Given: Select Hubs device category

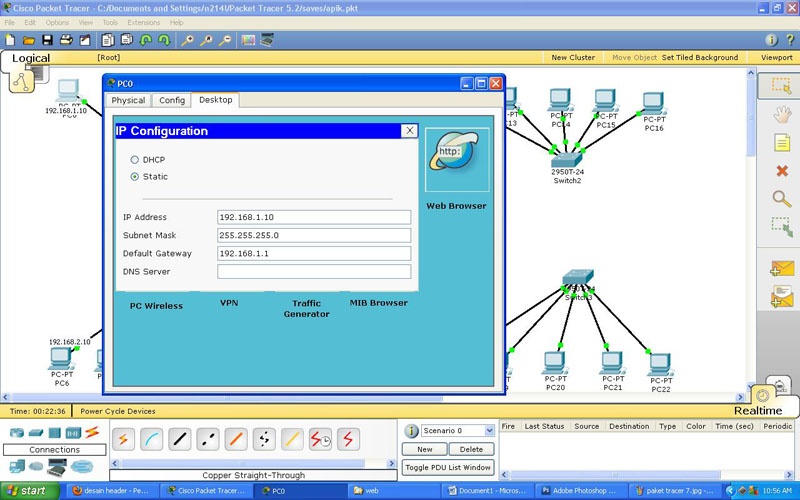Looking at the screenshot, I should coord(55,433).
